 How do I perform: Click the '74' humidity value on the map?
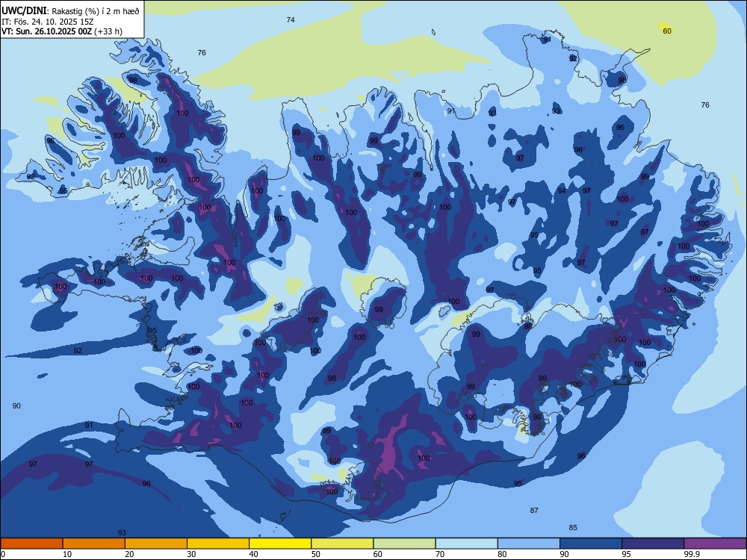pos(291,20)
